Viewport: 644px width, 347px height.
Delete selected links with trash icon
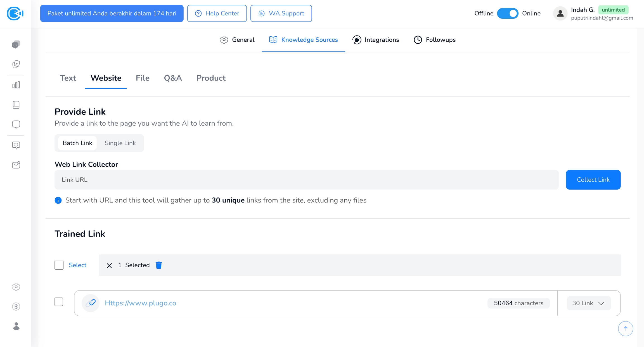[159, 265]
